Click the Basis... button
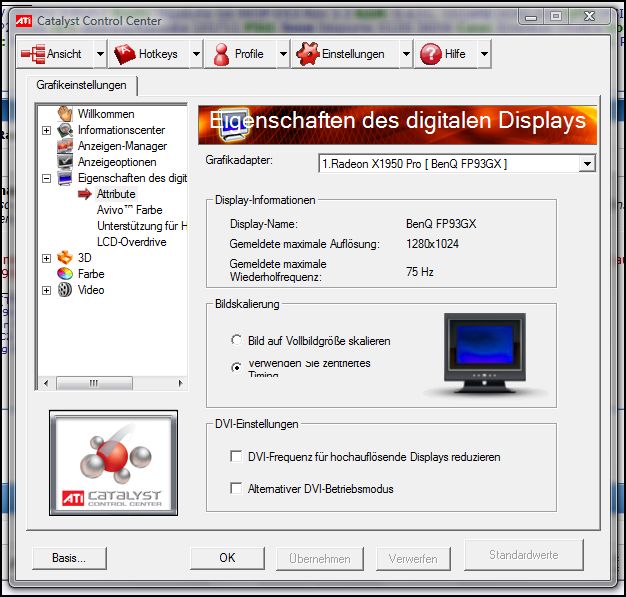 click(69, 558)
